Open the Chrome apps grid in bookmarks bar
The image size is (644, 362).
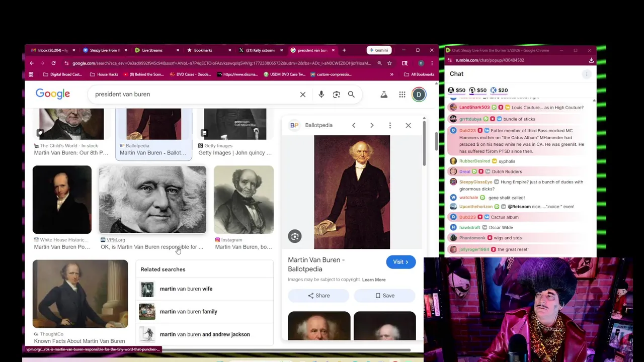pyautogui.click(x=31, y=74)
